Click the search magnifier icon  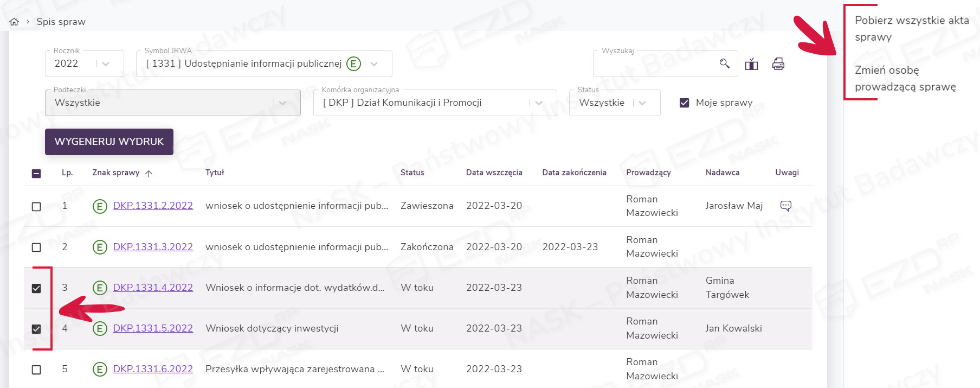[724, 63]
